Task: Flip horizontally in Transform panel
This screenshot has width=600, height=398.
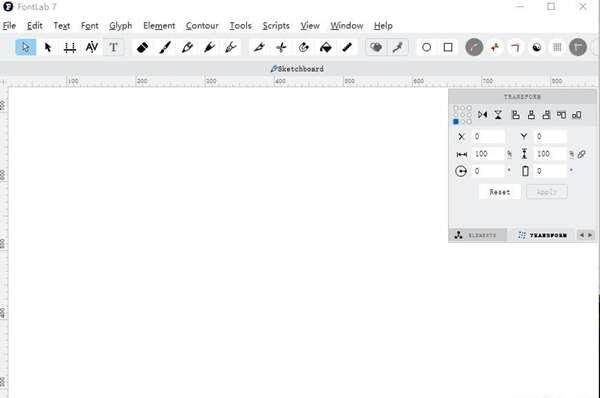Action: point(483,115)
